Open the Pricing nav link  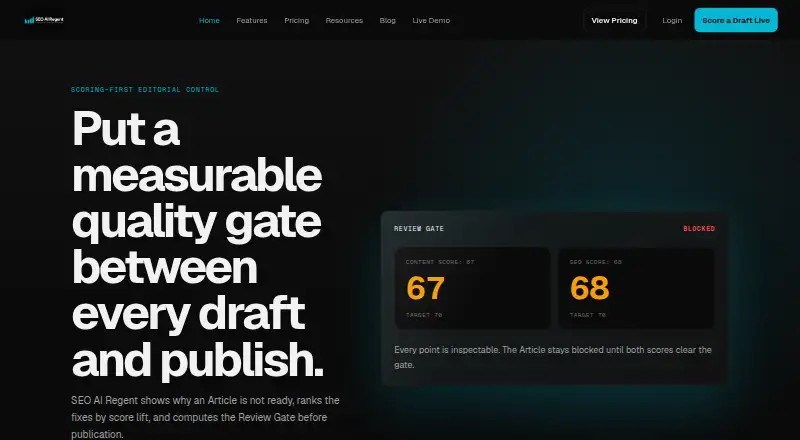[x=296, y=20]
